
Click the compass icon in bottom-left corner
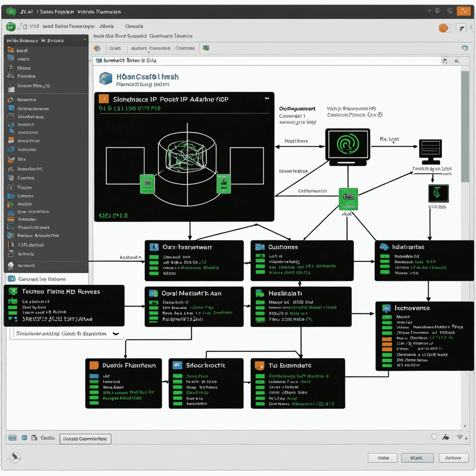(15, 458)
